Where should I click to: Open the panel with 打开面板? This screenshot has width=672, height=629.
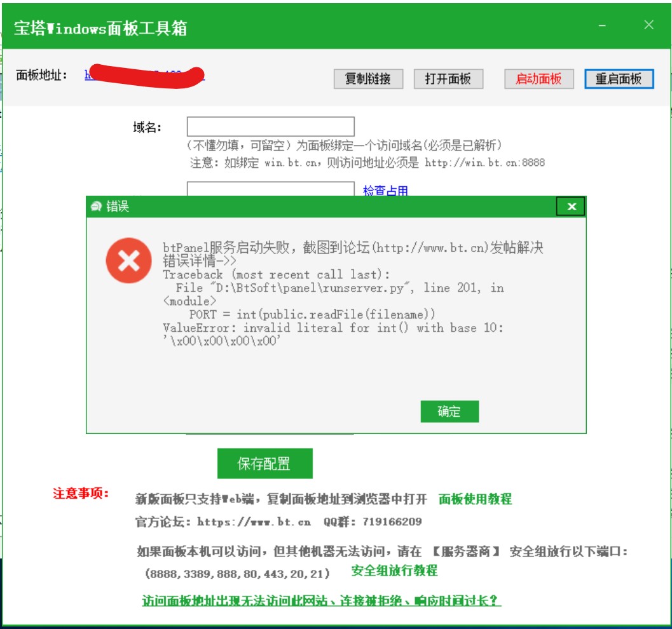click(448, 79)
